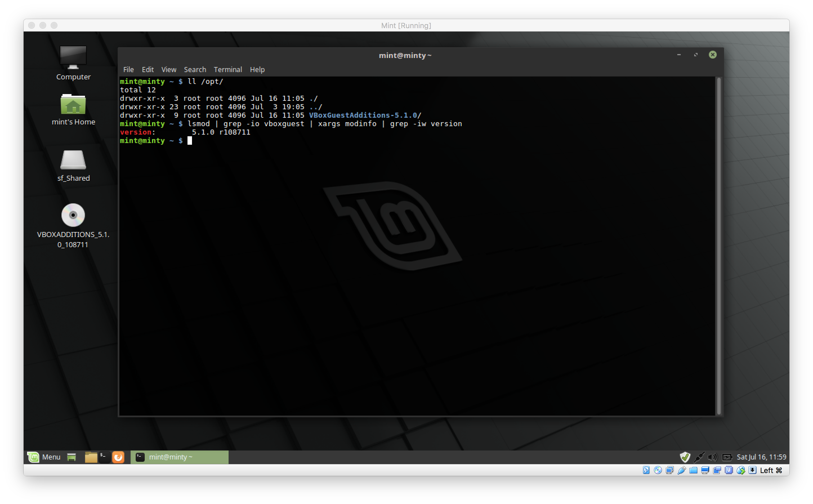Click VirtualBox USB devices indicator
813x504 pixels.
tap(682, 470)
